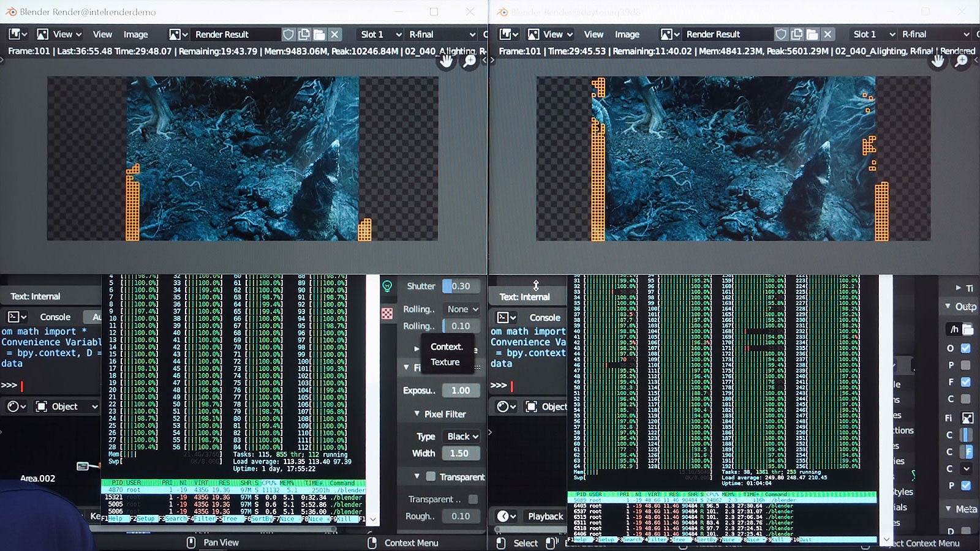This screenshot has height=551, width=980.
Task: Open Image menu in right window
Action: point(627,34)
